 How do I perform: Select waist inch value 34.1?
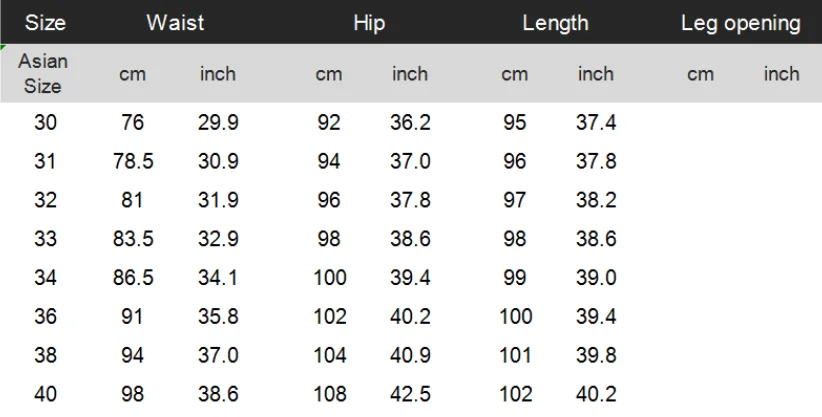(x=218, y=278)
